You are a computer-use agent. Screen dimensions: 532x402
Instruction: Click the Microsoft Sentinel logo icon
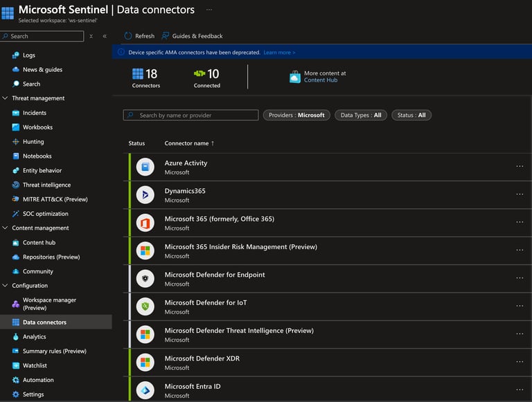(8, 12)
